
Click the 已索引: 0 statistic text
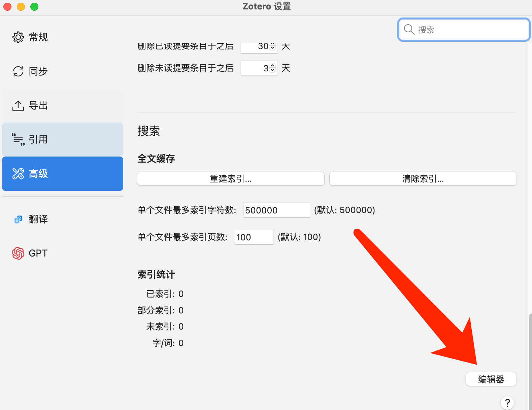(x=165, y=294)
